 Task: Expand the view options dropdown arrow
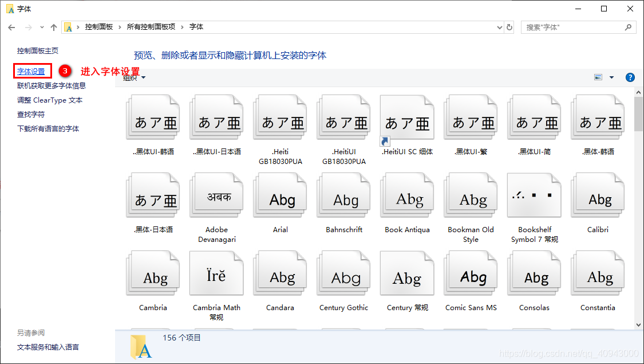coord(611,77)
